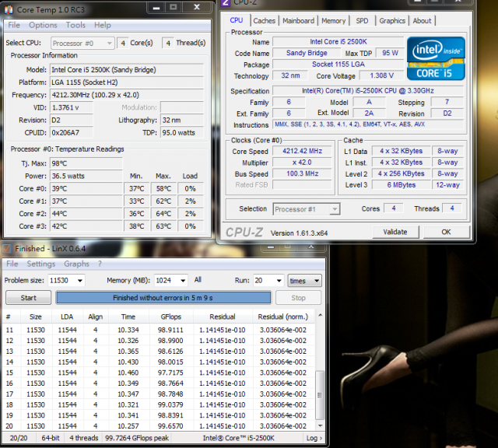Click Core Temp Model field Intel Core i5 2500K

point(126,70)
